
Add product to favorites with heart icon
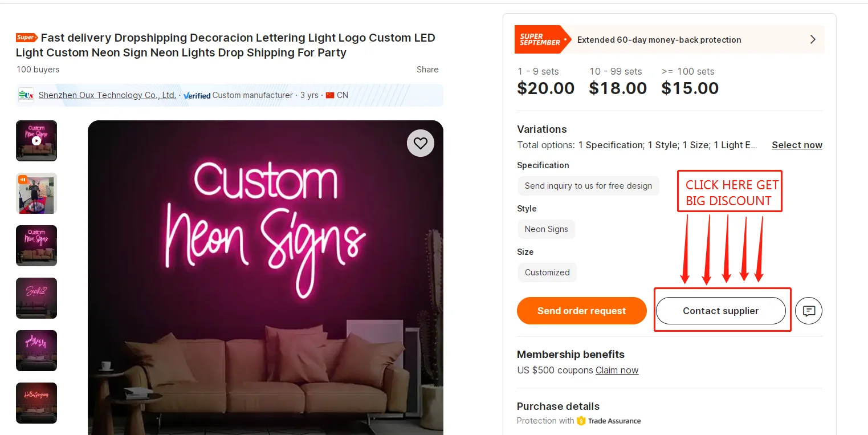[421, 143]
